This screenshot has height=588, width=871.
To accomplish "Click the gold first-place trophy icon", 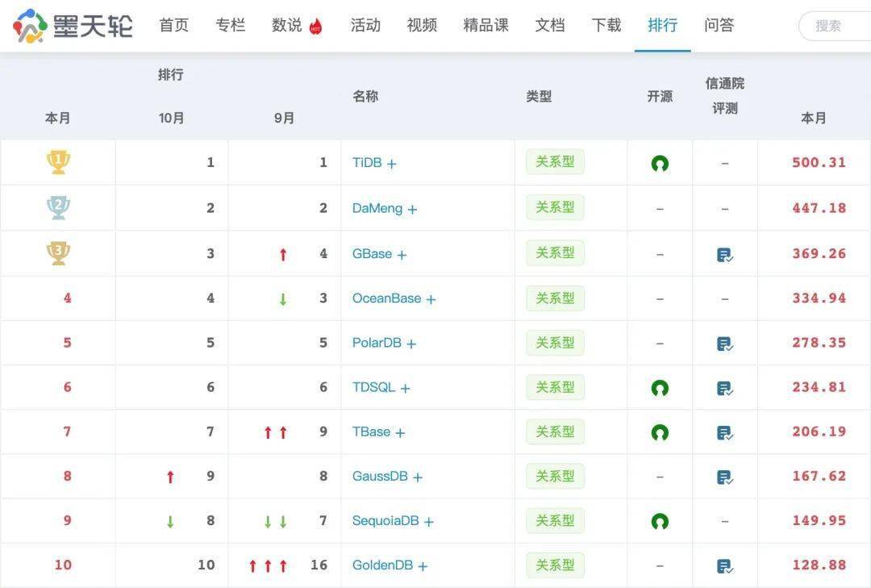I will click(58, 163).
